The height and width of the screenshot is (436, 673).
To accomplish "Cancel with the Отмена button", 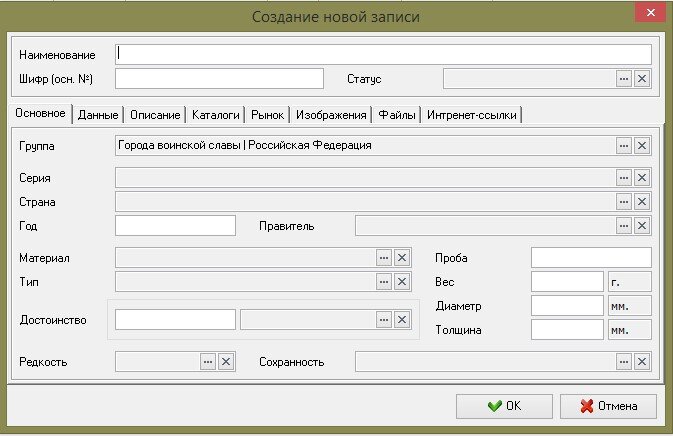I will point(608,406).
